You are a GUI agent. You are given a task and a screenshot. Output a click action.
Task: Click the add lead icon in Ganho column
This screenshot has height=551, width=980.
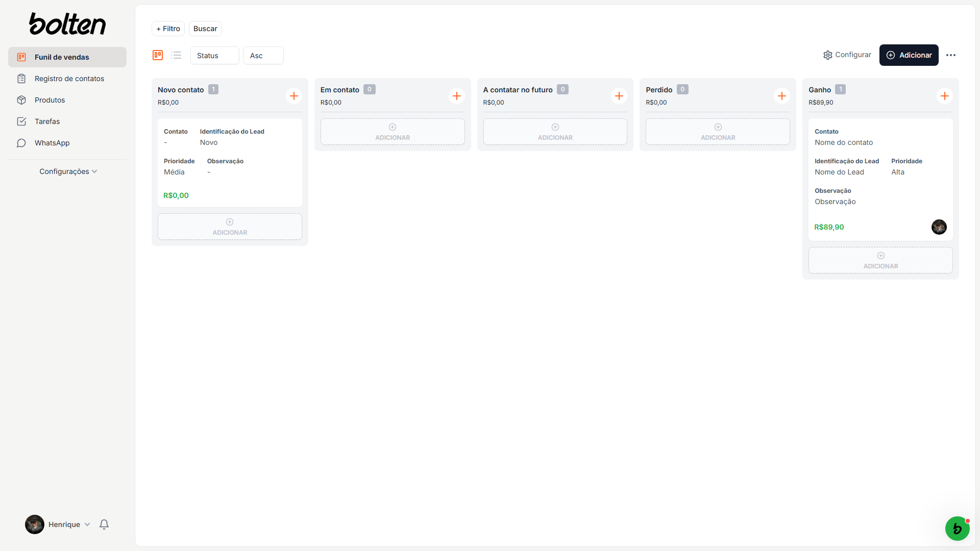[x=944, y=95]
